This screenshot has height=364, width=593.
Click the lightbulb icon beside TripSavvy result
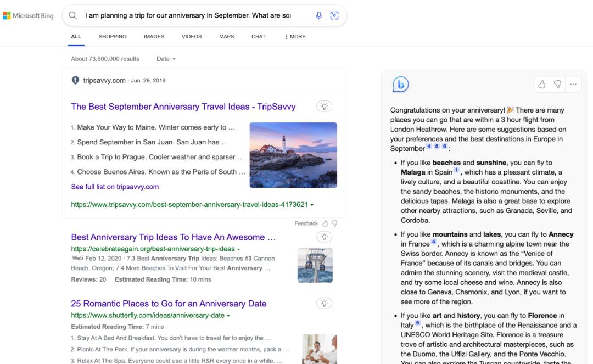pos(325,107)
